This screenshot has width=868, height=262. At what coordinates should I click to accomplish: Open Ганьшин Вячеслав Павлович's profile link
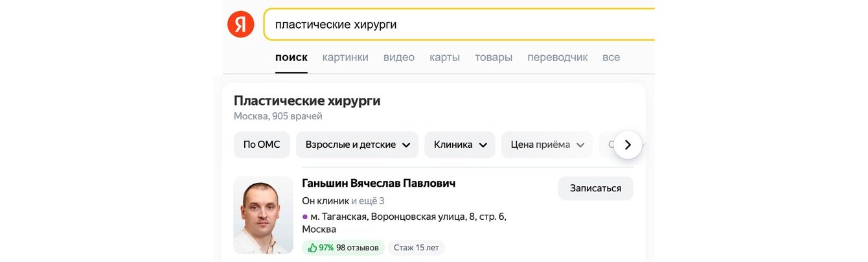point(378,184)
